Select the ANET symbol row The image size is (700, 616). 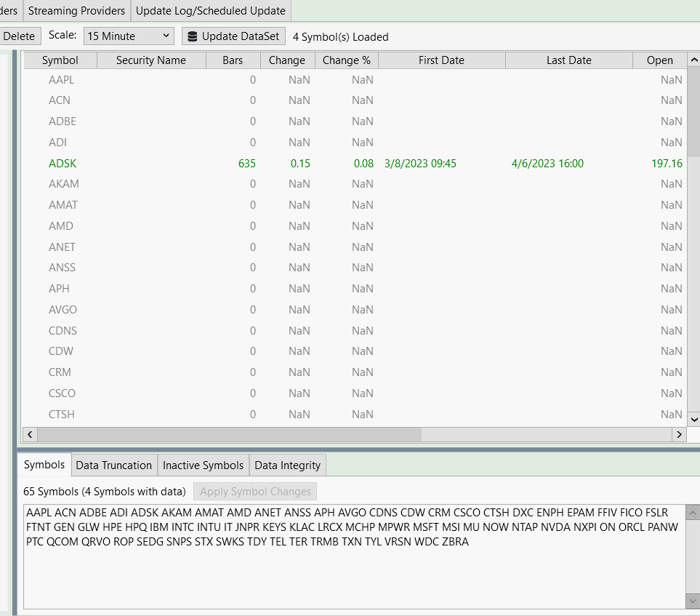click(355, 247)
